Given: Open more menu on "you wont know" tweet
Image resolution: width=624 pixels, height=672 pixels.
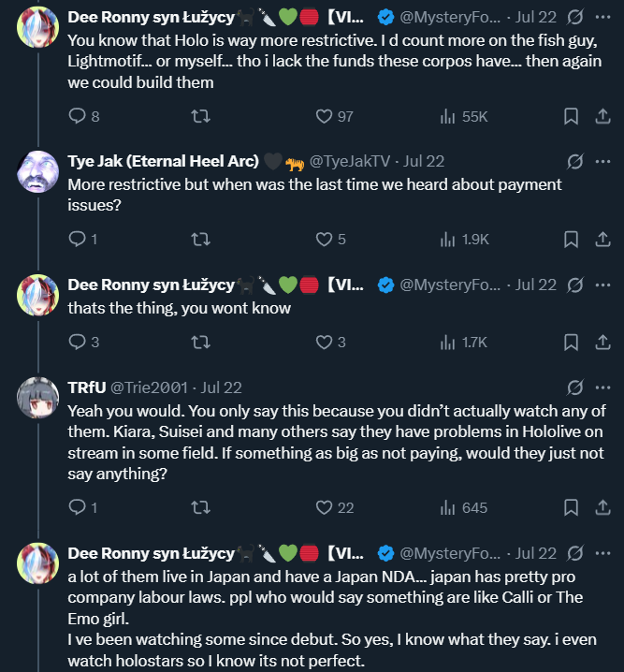Looking at the screenshot, I should (x=602, y=284).
